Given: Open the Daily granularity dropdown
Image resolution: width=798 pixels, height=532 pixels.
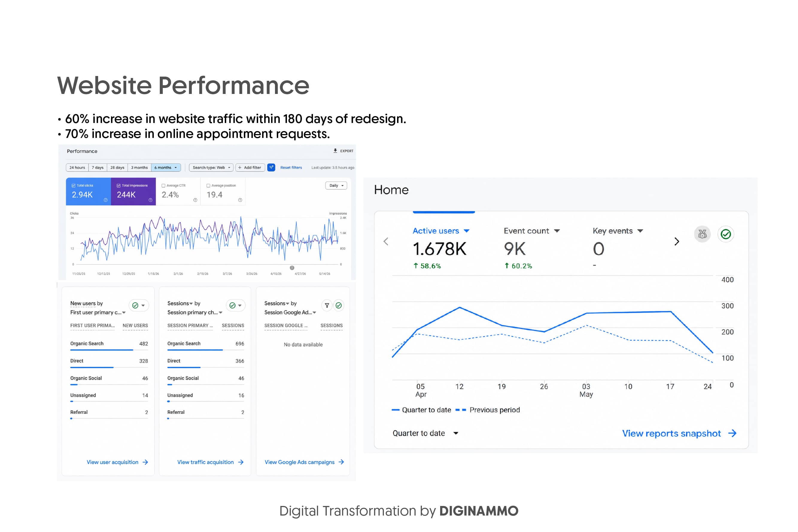Looking at the screenshot, I should pyautogui.click(x=336, y=186).
